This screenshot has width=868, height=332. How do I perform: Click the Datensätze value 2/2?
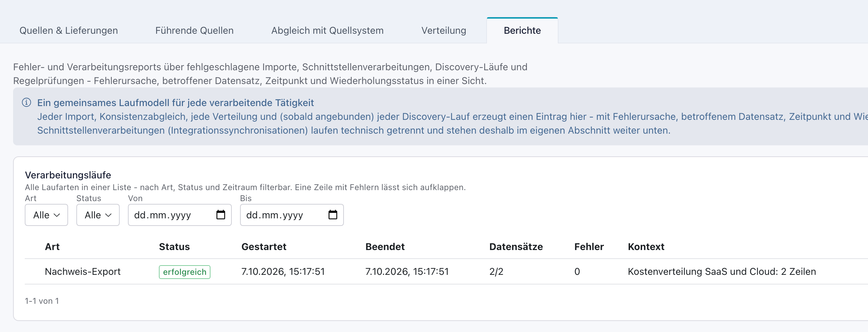click(496, 271)
